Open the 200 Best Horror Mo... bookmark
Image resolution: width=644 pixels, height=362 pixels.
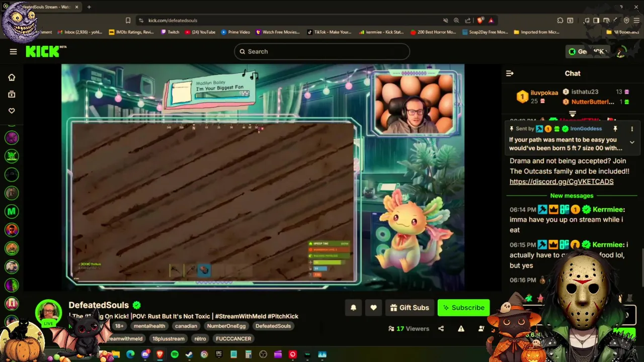[x=433, y=32]
